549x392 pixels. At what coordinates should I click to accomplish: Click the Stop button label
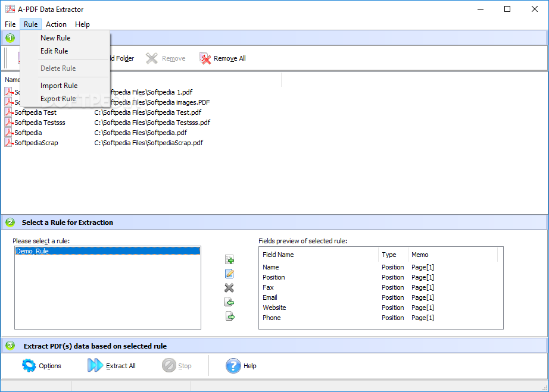(185, 366)
